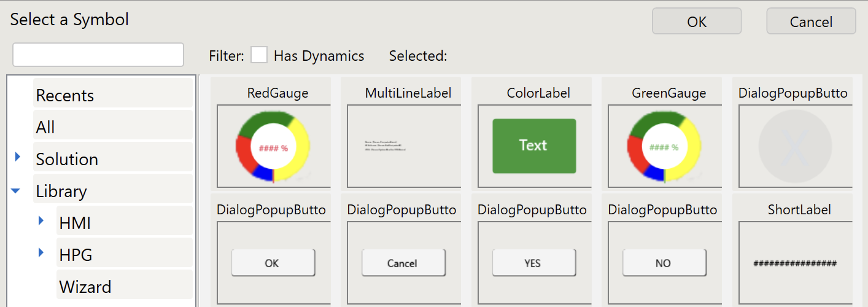Select the DialogPopupButton with X icon
Image resolution: width=868 pixels, height=307 pixels.
795,146
